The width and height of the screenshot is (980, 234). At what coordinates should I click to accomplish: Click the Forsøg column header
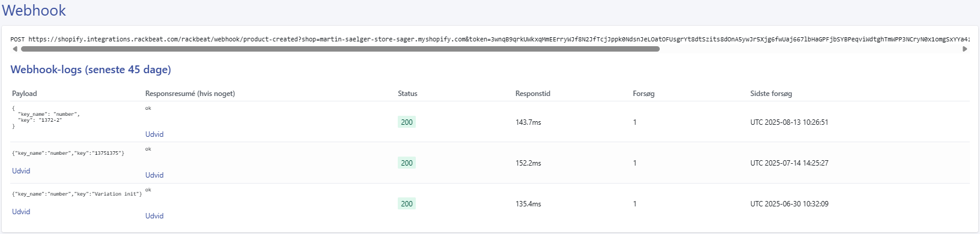644,94
